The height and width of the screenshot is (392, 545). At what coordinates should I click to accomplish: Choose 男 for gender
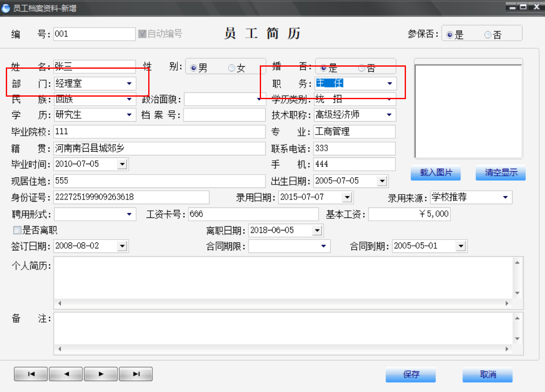194,68
